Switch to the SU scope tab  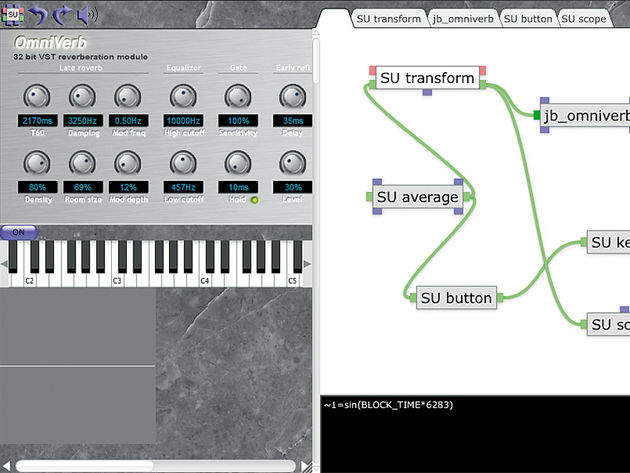(583, 19)
